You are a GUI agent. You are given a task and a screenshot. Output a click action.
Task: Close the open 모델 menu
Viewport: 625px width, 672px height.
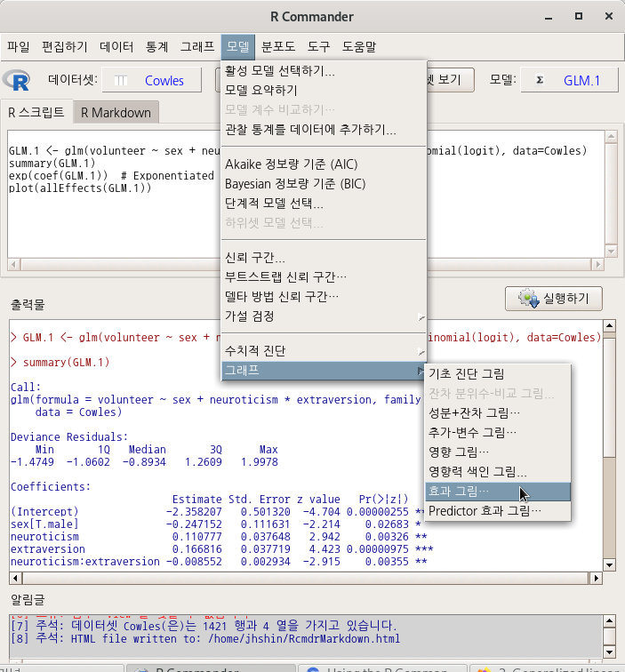(238, 46)
